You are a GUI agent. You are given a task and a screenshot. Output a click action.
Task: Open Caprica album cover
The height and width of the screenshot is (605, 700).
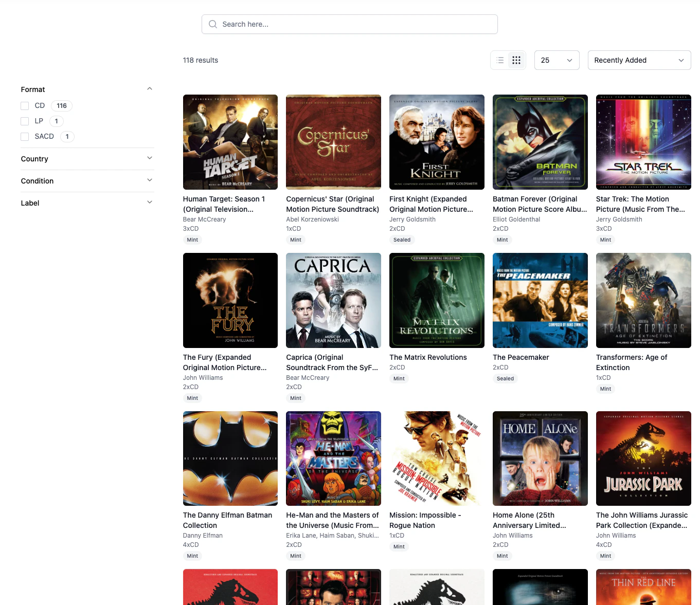click(x=333, y=300)
